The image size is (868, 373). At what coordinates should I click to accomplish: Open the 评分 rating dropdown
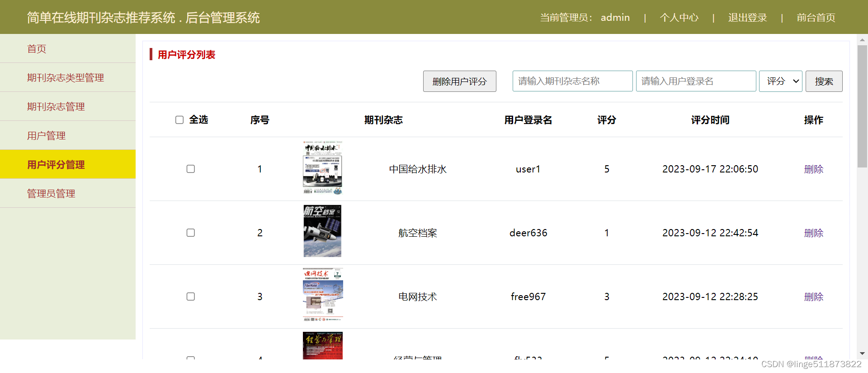click(x=780, y=81)
